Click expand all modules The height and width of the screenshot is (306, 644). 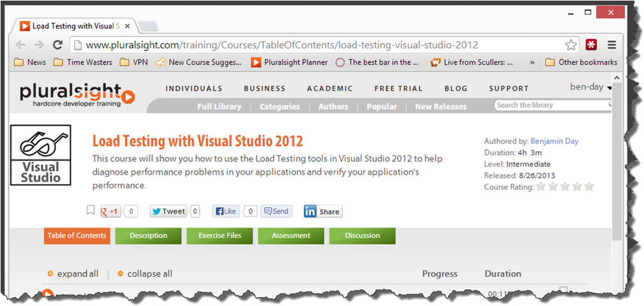point(73,273)
